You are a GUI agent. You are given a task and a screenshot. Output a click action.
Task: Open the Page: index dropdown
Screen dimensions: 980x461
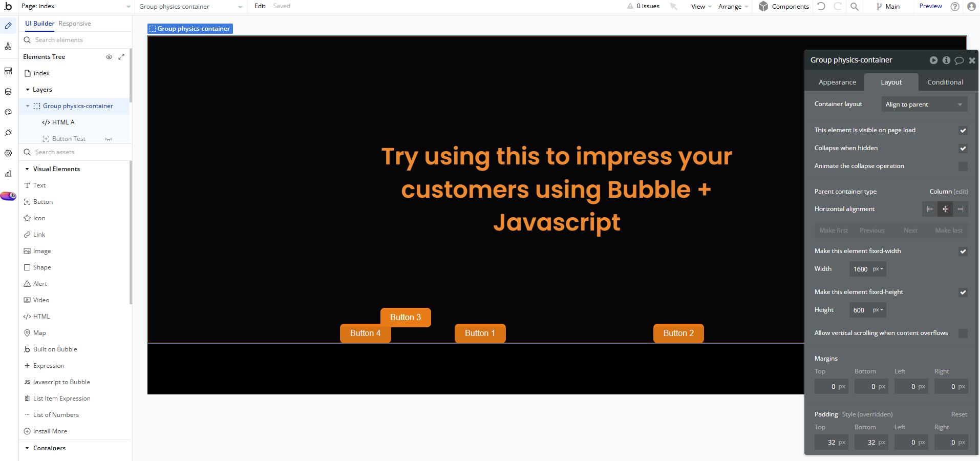point(76,6)
